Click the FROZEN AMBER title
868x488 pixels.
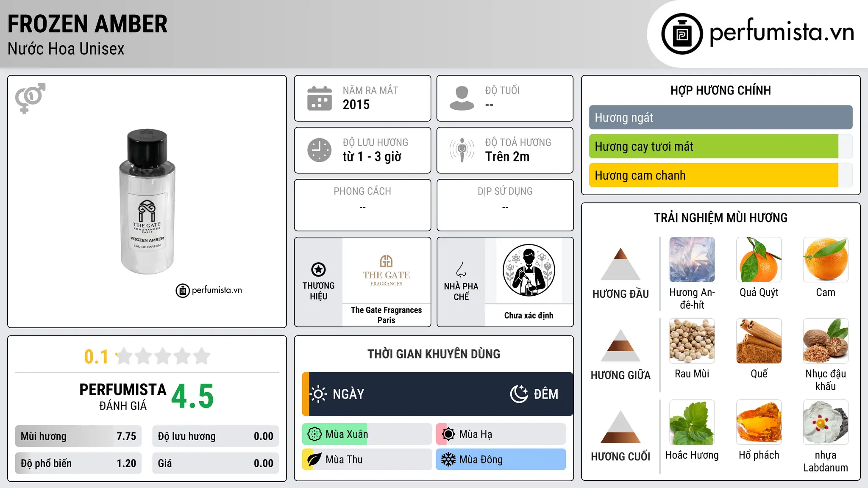point(87,24)
